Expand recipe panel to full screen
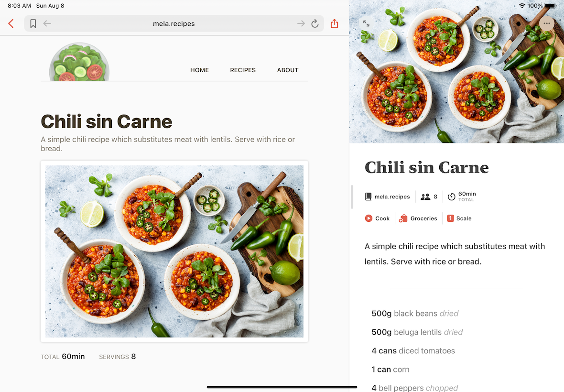 366,23
